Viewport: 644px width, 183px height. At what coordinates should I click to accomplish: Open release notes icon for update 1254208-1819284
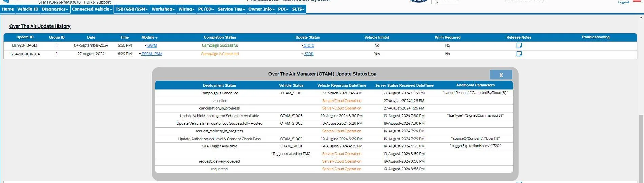519,54
